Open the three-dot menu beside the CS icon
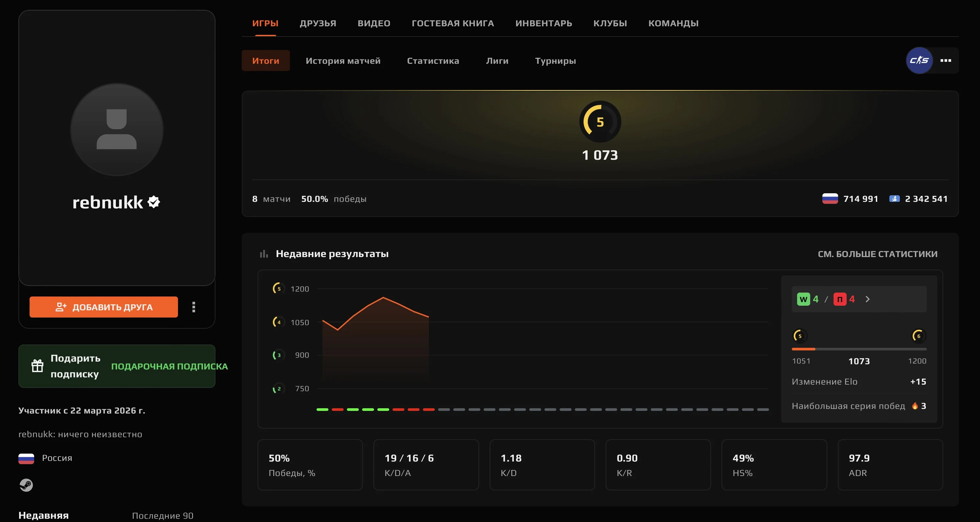980x522 pixels. click(946, 60)
